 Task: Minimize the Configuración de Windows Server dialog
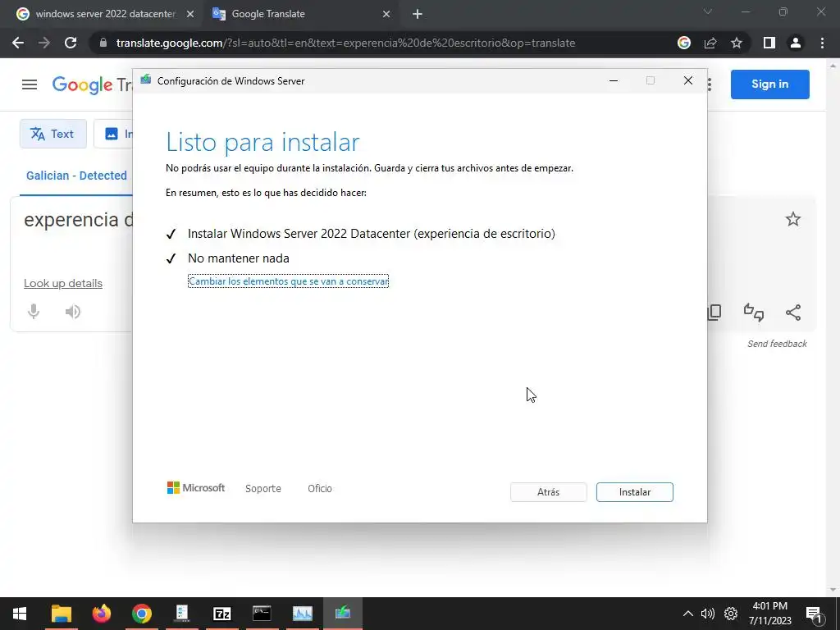pos(614,80)
